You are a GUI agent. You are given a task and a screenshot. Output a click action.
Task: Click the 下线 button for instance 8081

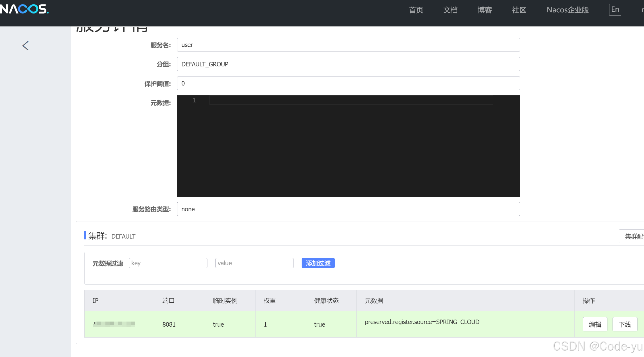pyautogui.click(x=625, y=324)
